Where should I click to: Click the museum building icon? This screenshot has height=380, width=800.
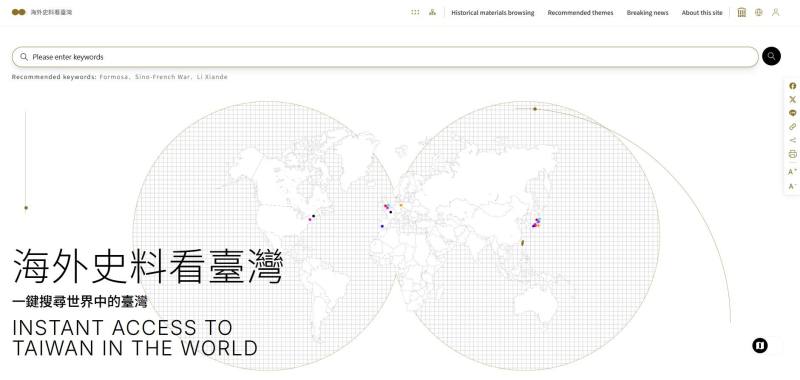(741, 12)
